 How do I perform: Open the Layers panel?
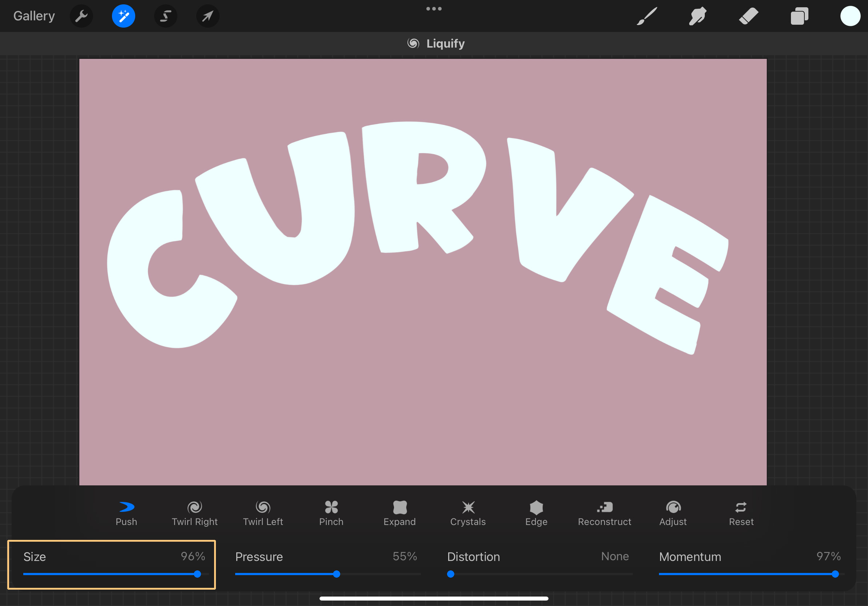point(799,16)
